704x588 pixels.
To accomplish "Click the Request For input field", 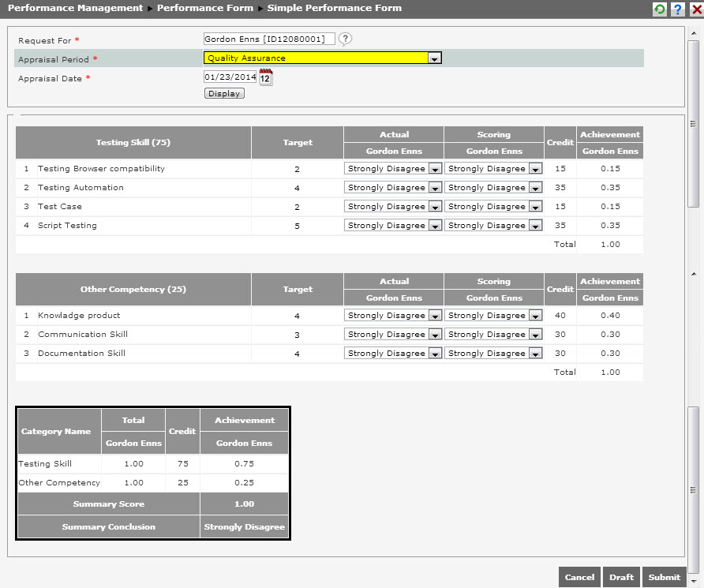I will click(268, 39).
